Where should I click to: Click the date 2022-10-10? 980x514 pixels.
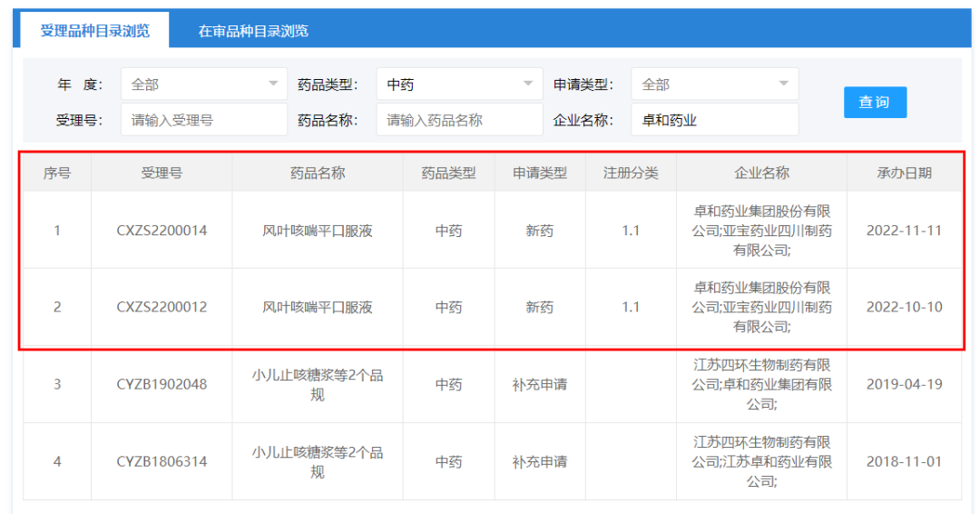click(x=905, y=307)
